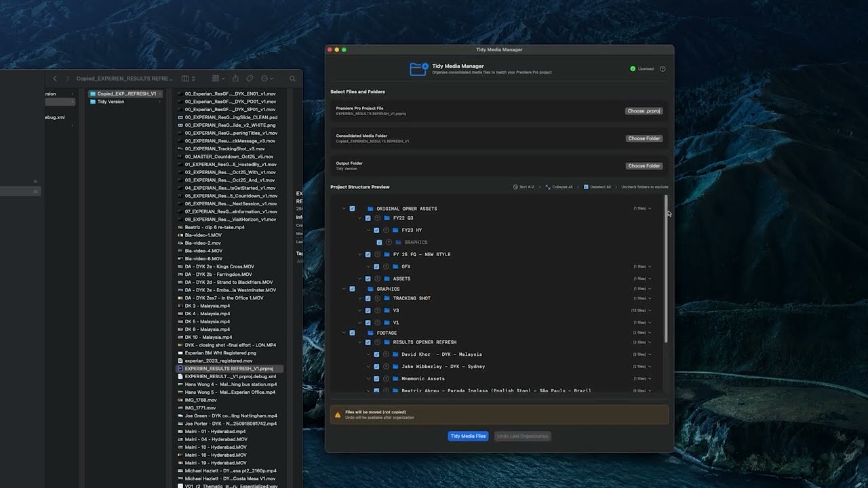
Task: Click the circled arrow icon beside GFX
Action: (x=386, y=266)
